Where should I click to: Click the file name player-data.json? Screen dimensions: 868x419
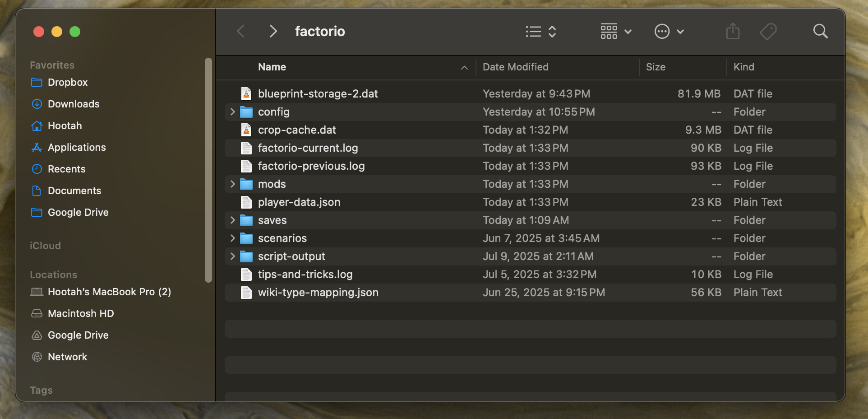pyautogui.click(x=299, y=202)
